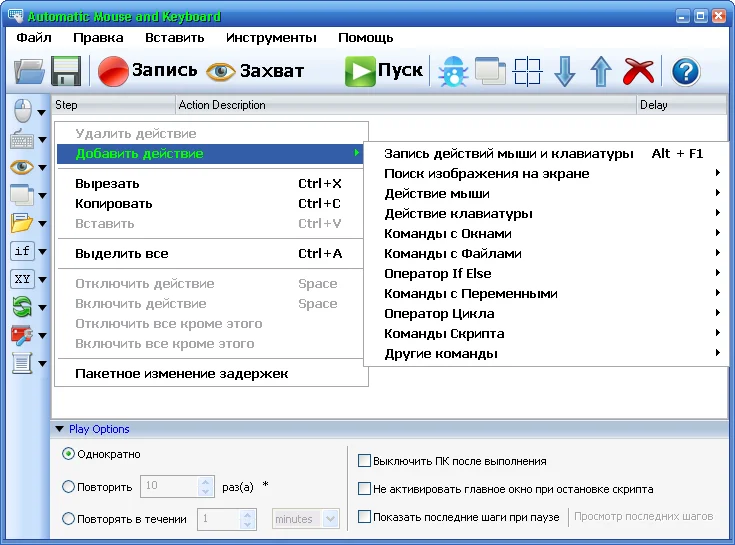735x545 pixels.
Task: Open Оператор Цикла submenu
Action: 547,314
